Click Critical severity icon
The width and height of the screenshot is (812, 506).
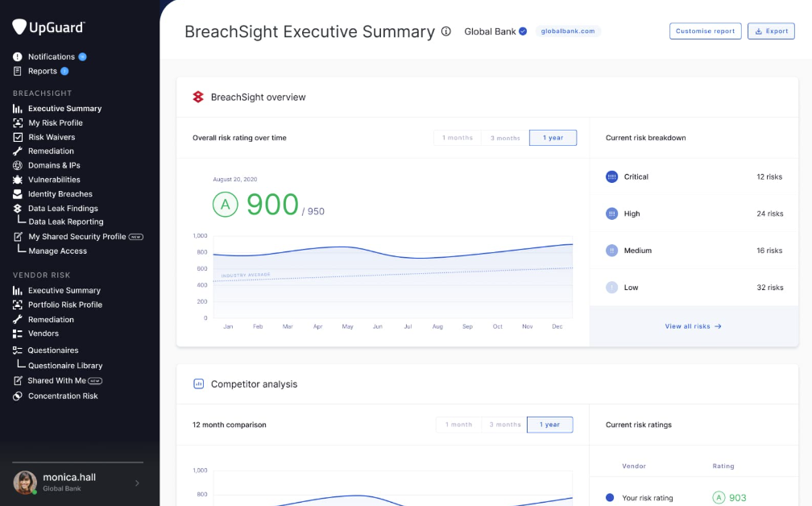(x=611, y=176)
